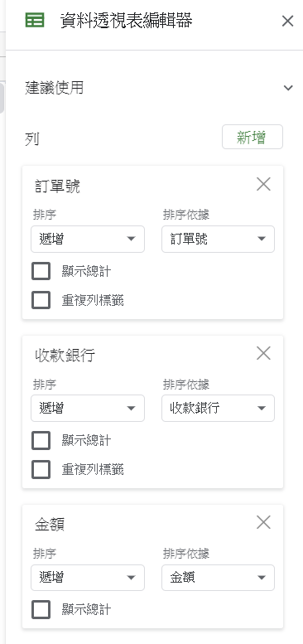303x644 pixels.
Task: Open 金額 sort order dropdown 遞增
Action: tap(88, 578)
